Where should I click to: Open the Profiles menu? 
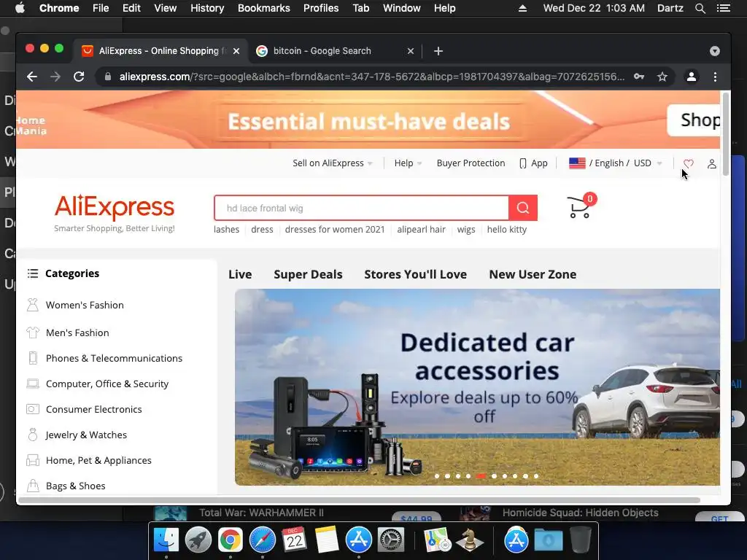[321, 8]
